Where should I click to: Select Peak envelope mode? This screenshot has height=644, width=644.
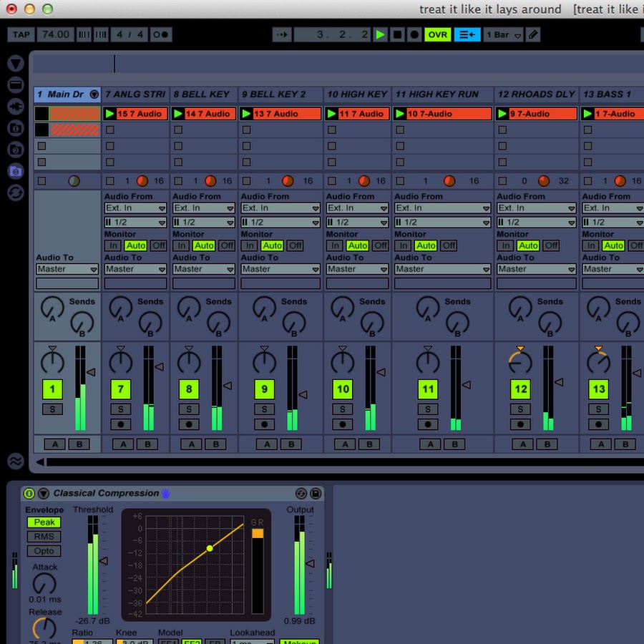tap(44, 522)
